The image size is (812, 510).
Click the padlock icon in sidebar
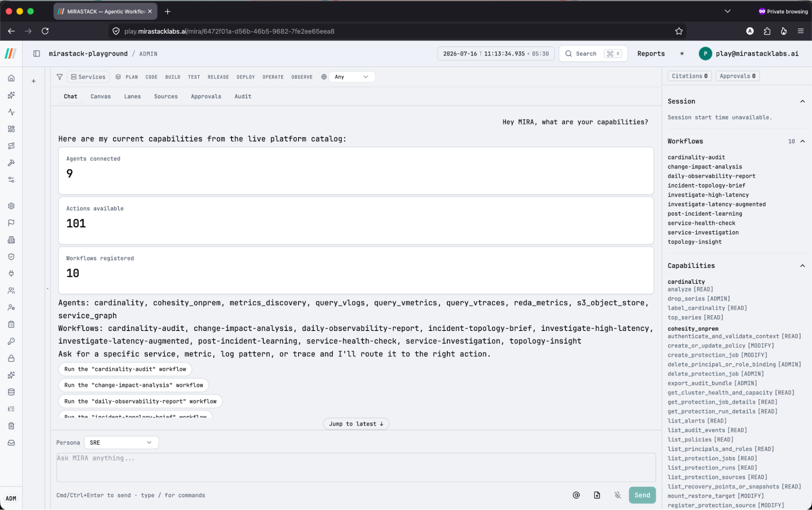tap(11, 359)
